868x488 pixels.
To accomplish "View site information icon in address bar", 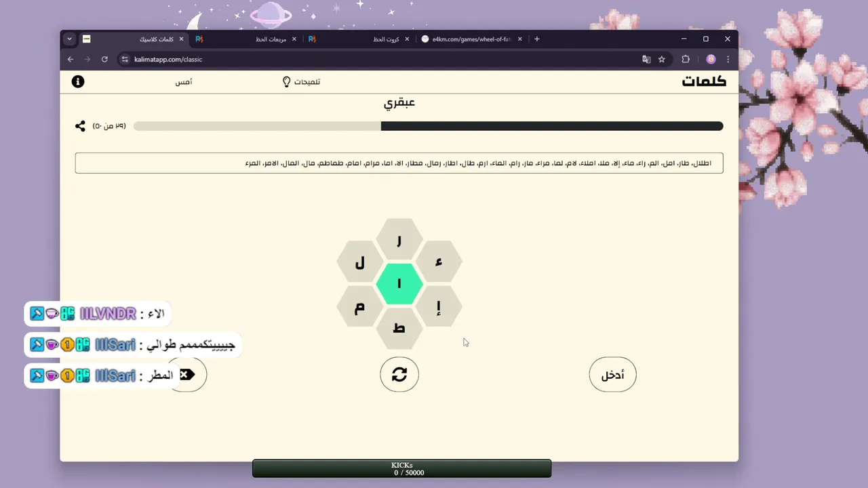I will [125, 60].
